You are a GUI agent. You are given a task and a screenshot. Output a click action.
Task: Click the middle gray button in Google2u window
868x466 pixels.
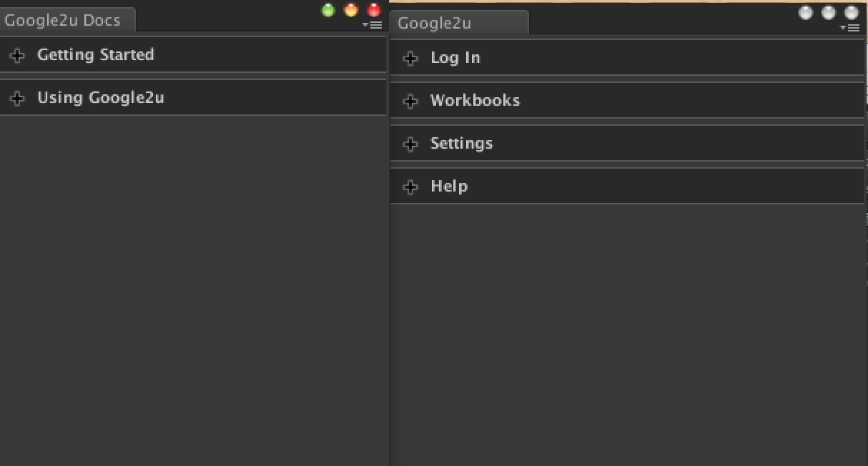coord(829,12)
